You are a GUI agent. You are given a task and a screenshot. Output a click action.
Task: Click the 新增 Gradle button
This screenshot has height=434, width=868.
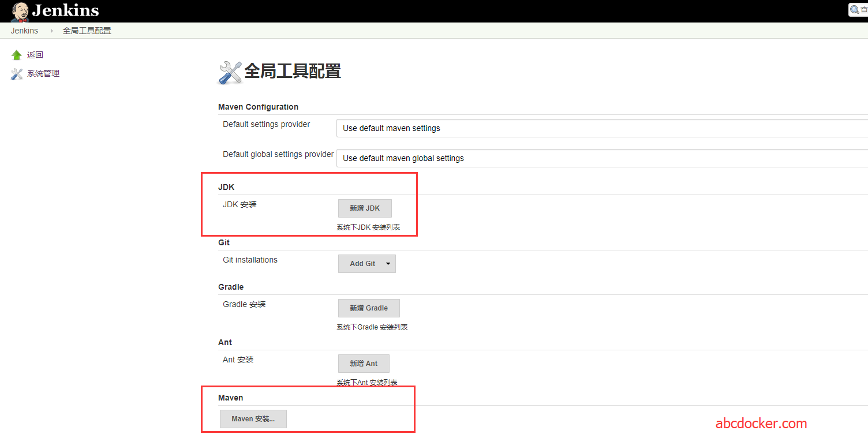coord(369,308)
